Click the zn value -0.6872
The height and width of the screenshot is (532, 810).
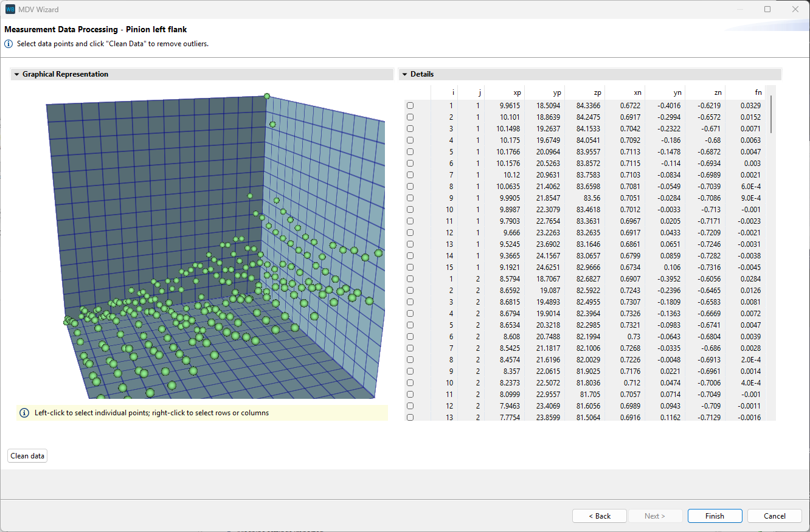[709, 152]
